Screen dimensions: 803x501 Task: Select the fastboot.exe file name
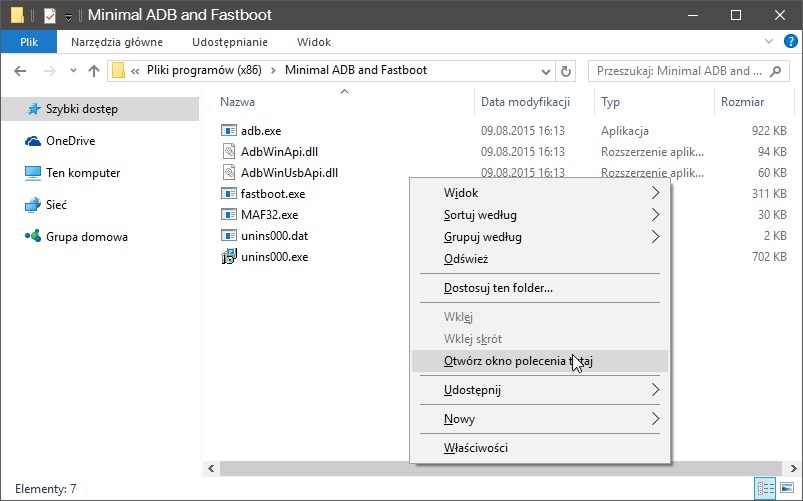pyautogui.click(x=273, y=194)
